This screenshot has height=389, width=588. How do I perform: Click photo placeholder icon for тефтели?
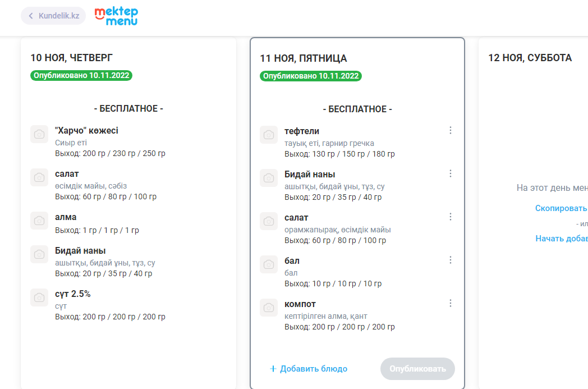[x=269, y=135]
